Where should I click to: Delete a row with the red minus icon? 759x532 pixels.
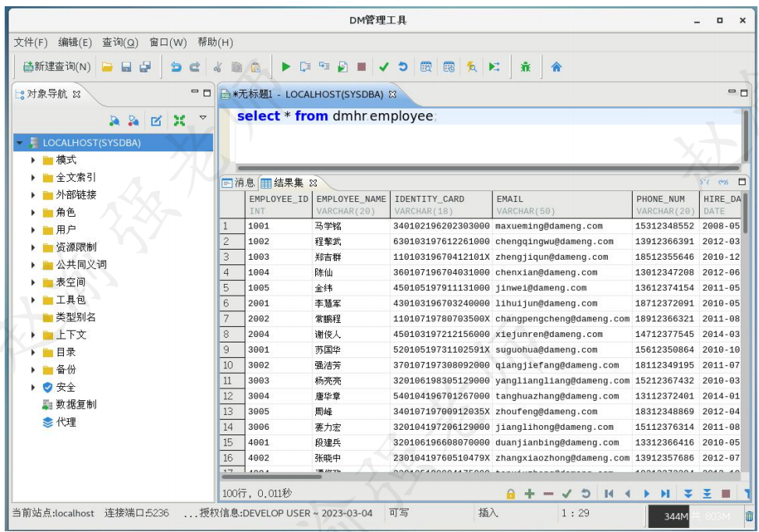click(548, 494)
